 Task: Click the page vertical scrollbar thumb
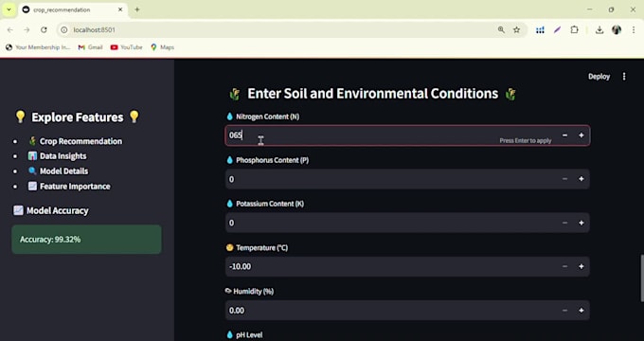641,278
